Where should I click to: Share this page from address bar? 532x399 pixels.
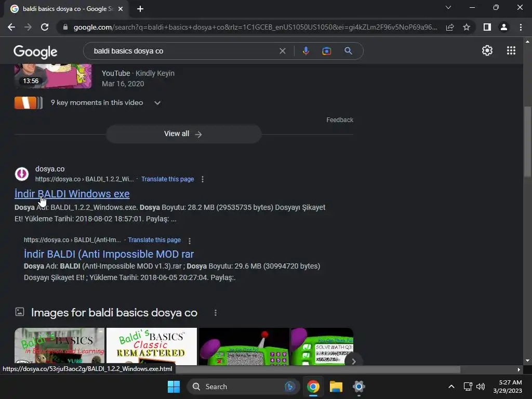pyautogui.click(x=450, y=27)
